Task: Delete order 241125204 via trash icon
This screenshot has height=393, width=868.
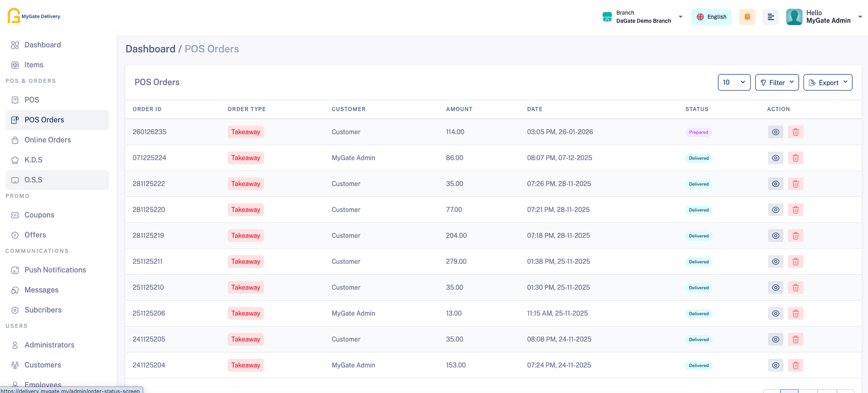Action: [795, 365]
